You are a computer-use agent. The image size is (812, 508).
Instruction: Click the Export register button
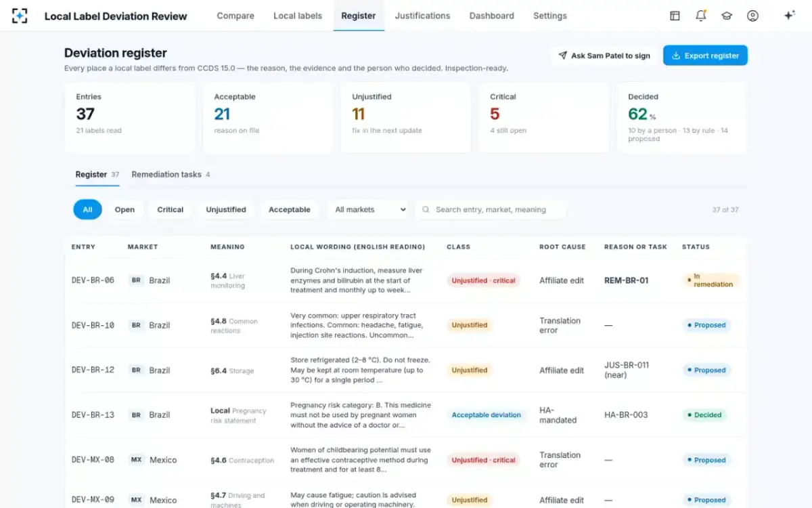[x=705, y=56]
